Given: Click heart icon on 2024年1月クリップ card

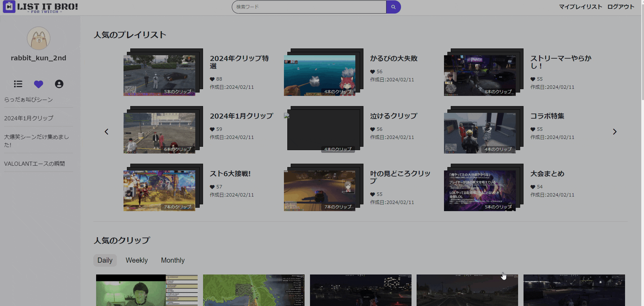Looking at the screenshot, I should pyautogui.click(x=212, y=129).
